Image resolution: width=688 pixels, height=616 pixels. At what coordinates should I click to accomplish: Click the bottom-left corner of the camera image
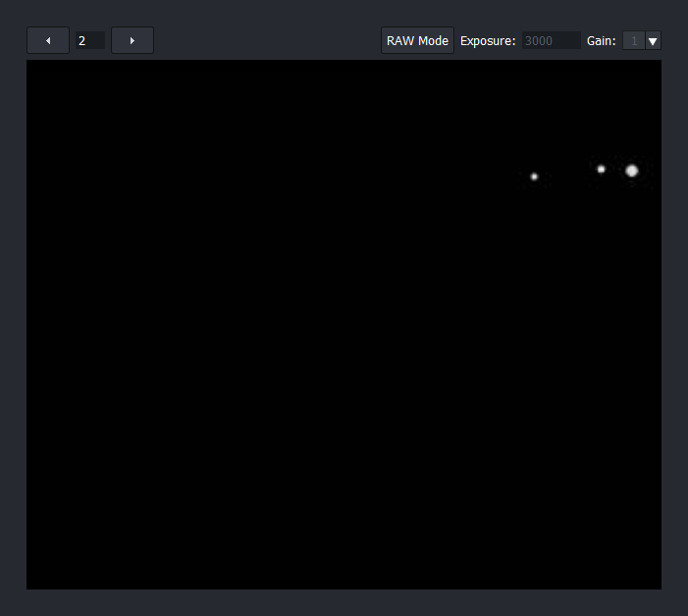click(x=28, y=587)
